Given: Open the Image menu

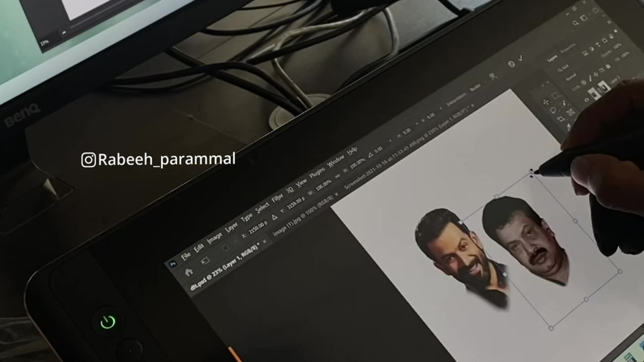Looking at the screenshot, I should click(x=215, y=238).
